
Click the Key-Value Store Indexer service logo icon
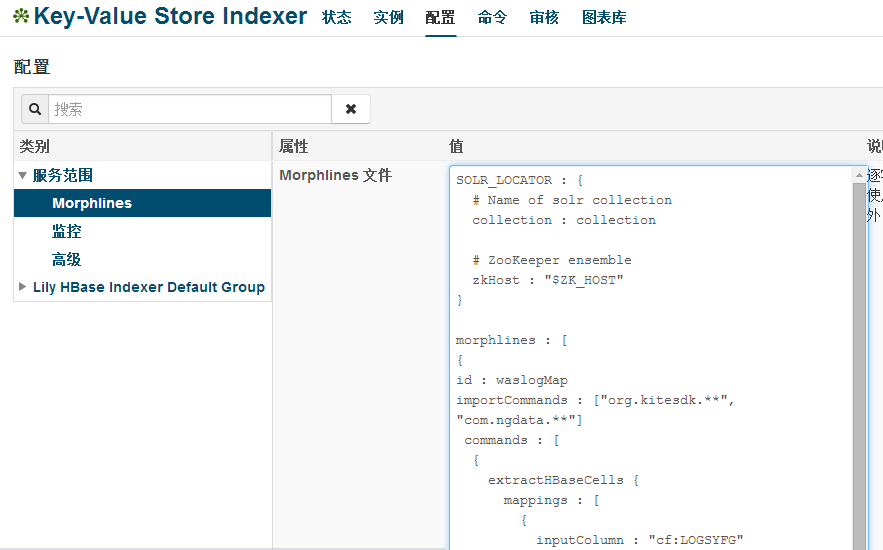pyautogui.click(x=21, y=16)
